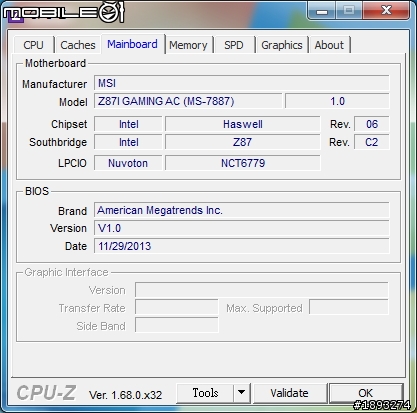This screenshot has height=413, width=417.
Task: Click chipset revision value 06
Action: coord(372,124)
